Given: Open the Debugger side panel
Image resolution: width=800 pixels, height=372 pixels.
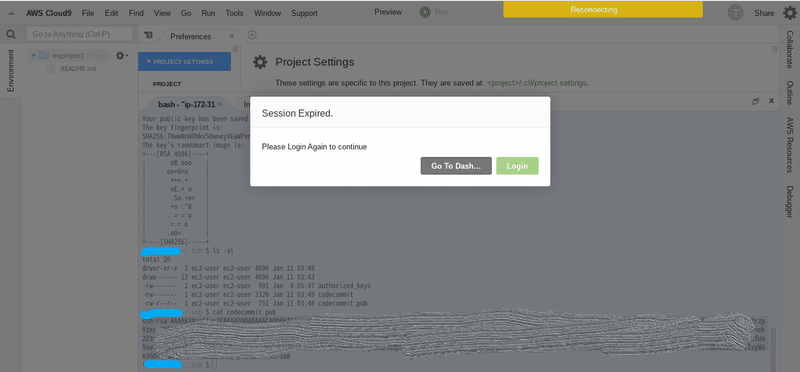Looking at the screenshot, I should pos(789,202).
